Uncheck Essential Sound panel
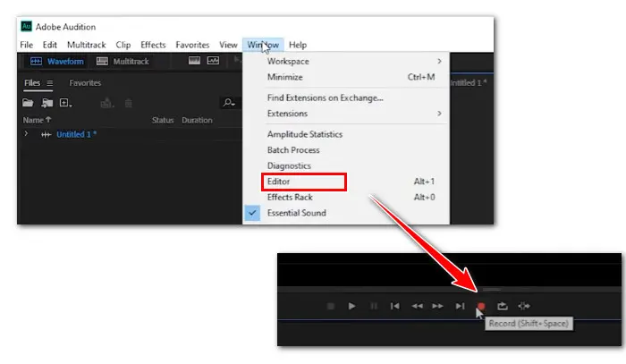This screenshot has height=364, width=626. pos(346,213)
